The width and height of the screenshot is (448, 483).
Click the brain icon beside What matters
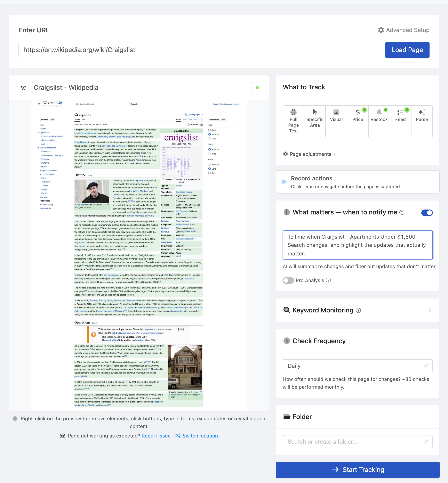click(287, 212)
